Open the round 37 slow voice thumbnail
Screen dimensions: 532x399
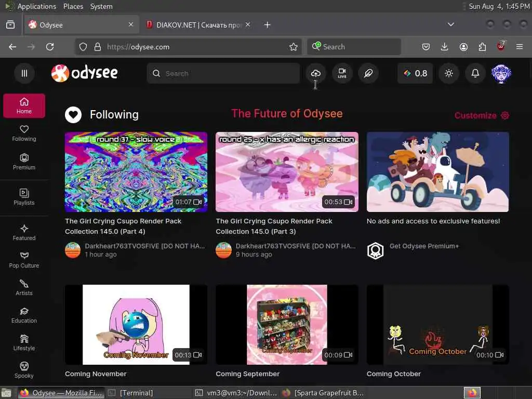point(136,172)
